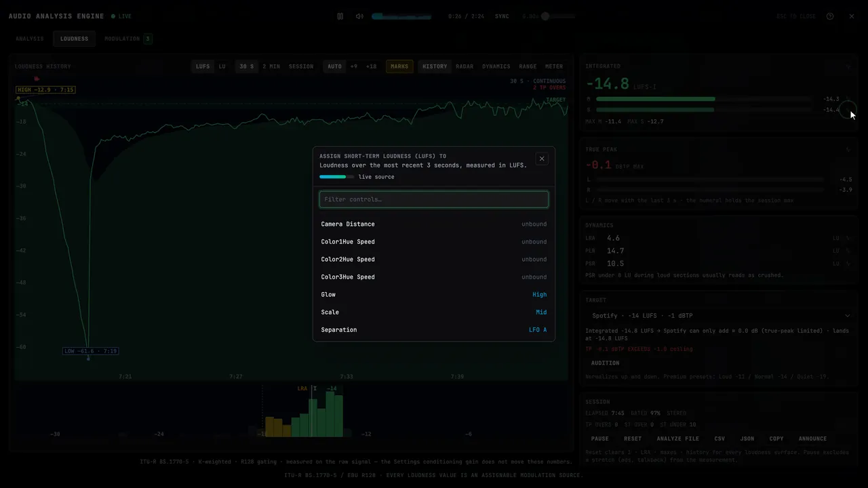Enable AUTO scale mode

click(334, 66)
